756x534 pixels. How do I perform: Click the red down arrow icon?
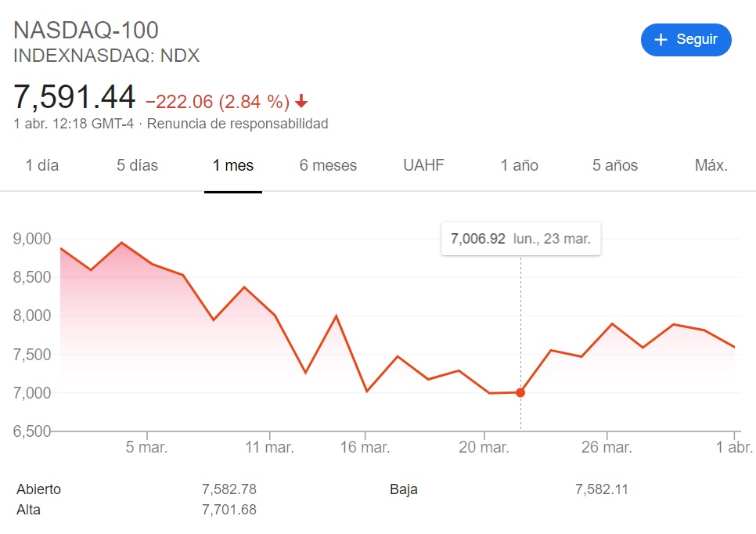tap(301, 101)
